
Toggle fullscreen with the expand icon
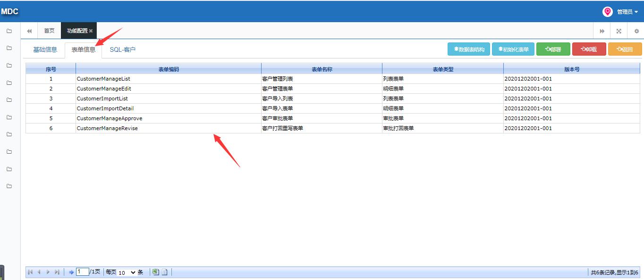point(619,31)
